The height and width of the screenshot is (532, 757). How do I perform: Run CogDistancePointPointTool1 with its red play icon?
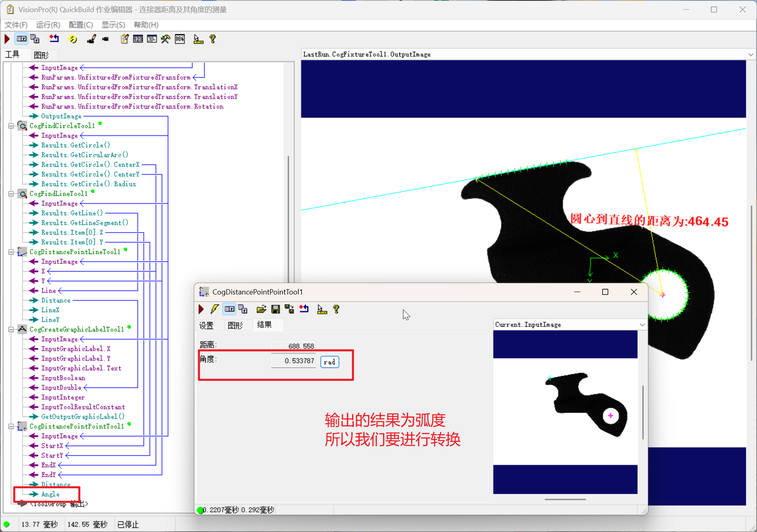(x=201, y=309)
